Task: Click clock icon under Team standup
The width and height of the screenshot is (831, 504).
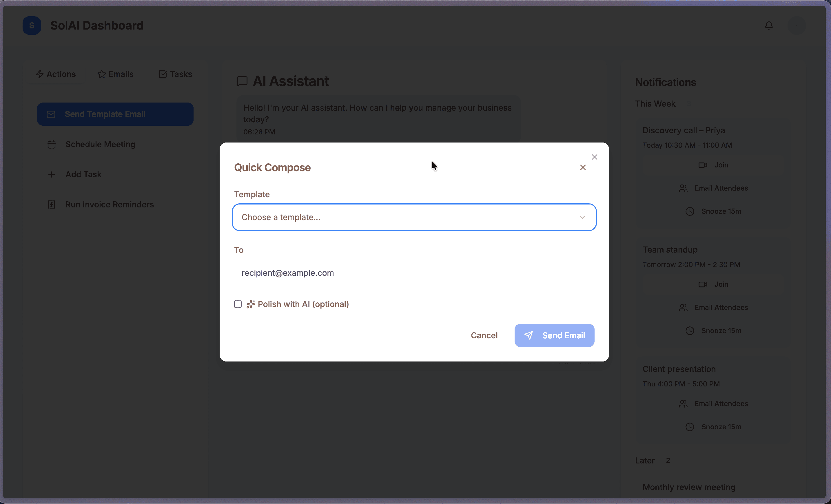Action: 690,331
